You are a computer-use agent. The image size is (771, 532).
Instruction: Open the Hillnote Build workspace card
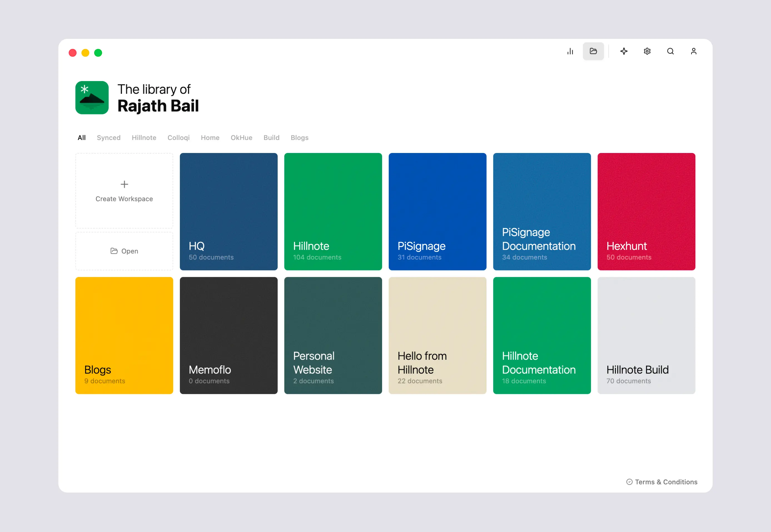pyautogui.click(x=646, y=335)
